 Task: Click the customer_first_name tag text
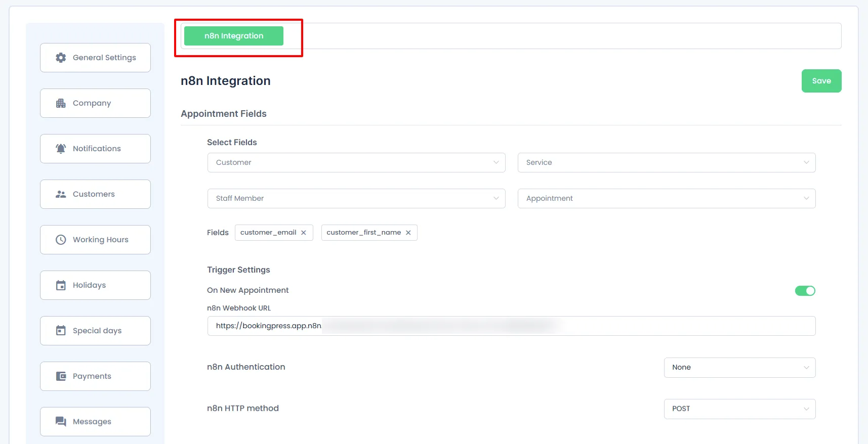click(364, 233)
